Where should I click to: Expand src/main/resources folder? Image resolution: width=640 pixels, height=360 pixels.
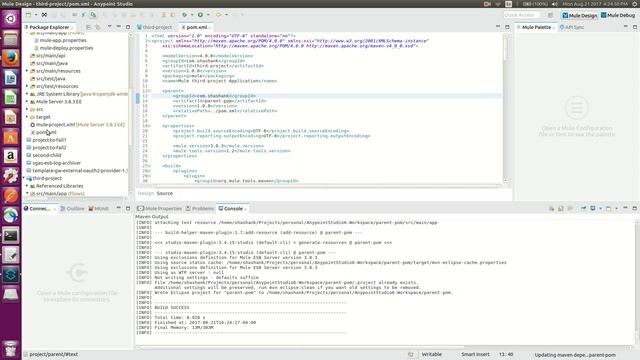point(27,71)
